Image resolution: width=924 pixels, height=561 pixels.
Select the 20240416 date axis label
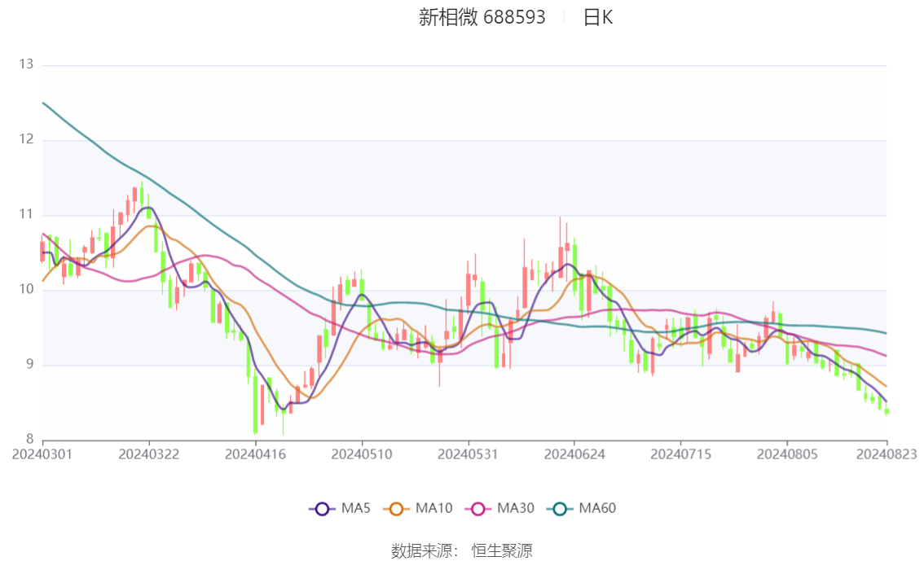point(255,454)
